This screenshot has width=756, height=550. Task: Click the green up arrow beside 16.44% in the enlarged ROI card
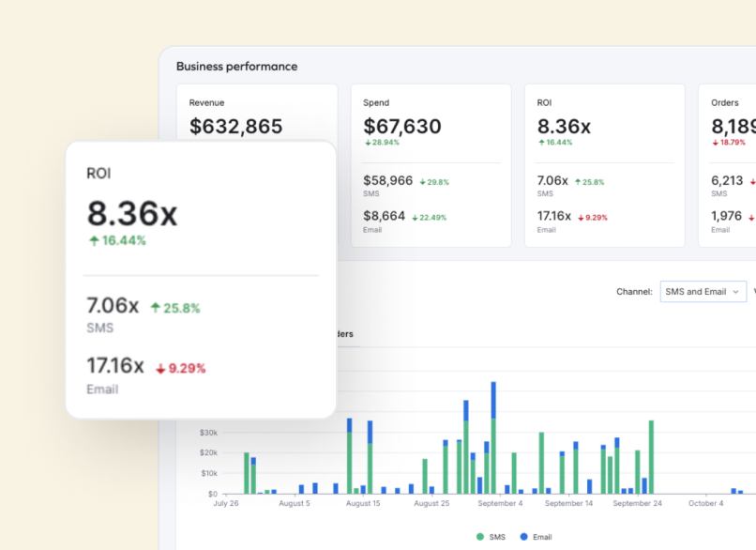tap(94, 241)
